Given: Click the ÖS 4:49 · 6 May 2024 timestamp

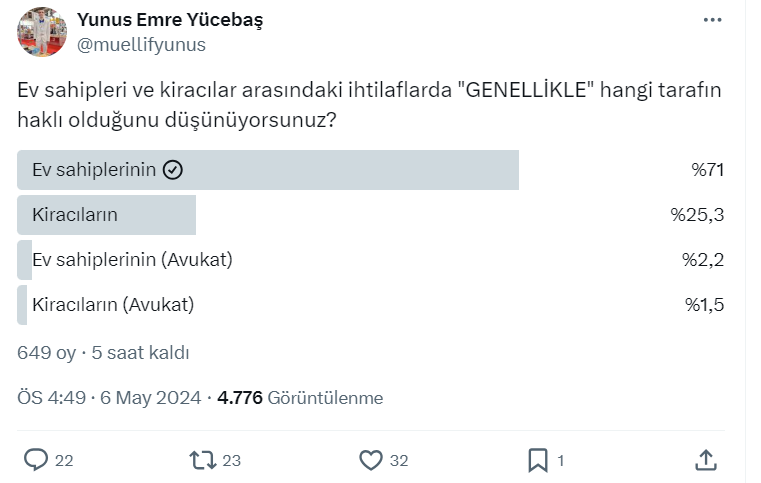Looking at the screenshot, I should tap(110, 397).
